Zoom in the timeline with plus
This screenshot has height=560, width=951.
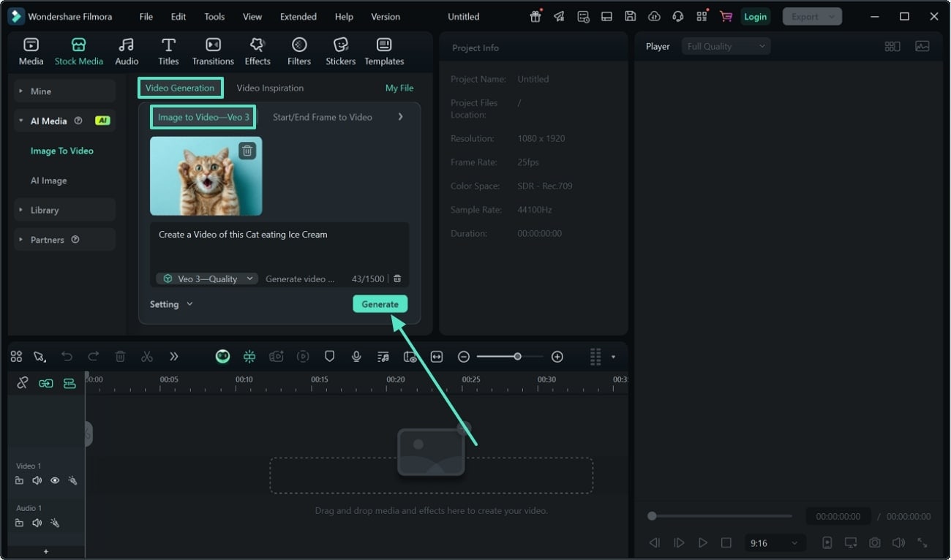point(557,357)
